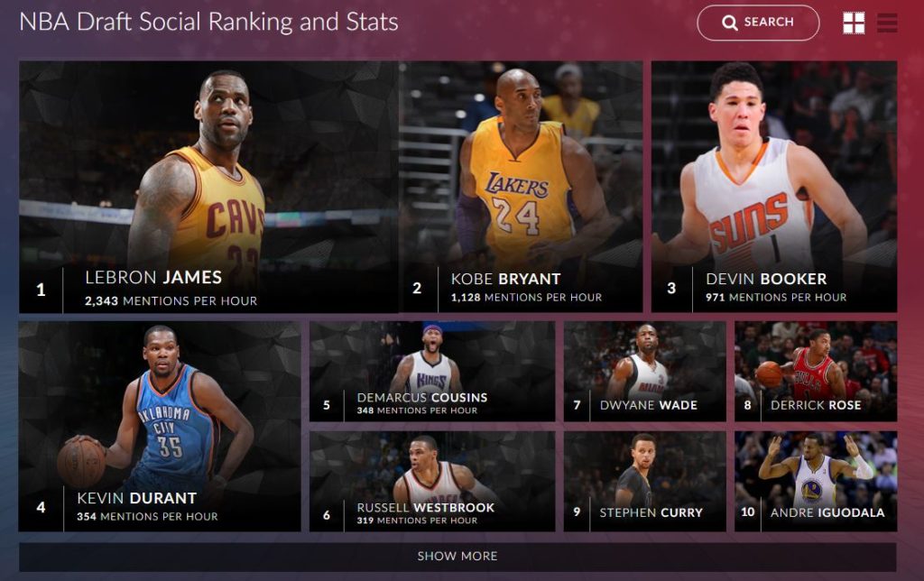924x581 pixels.
Task: Click the DWYANE WADE name text
Action: pos(648,405)
